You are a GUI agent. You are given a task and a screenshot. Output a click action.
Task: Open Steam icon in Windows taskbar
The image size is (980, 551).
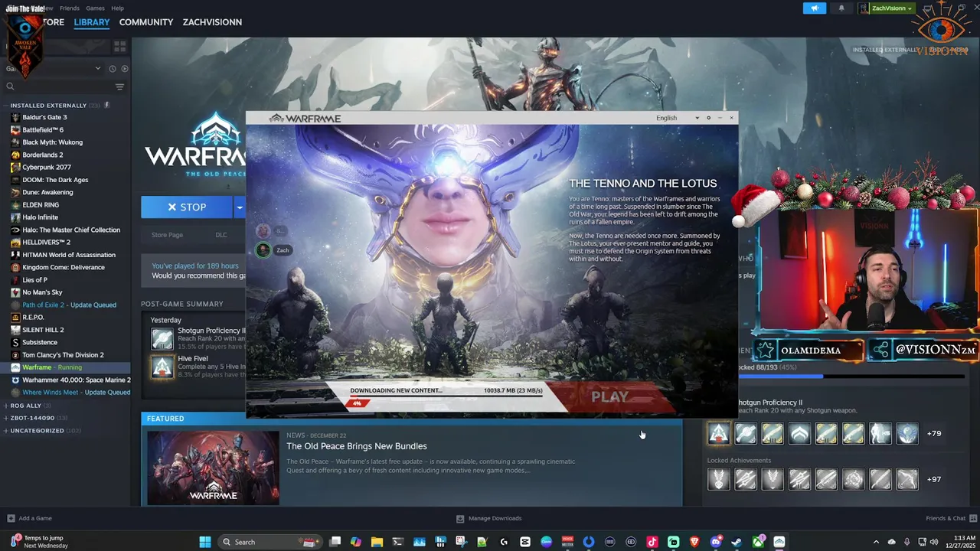click(737, 542)
